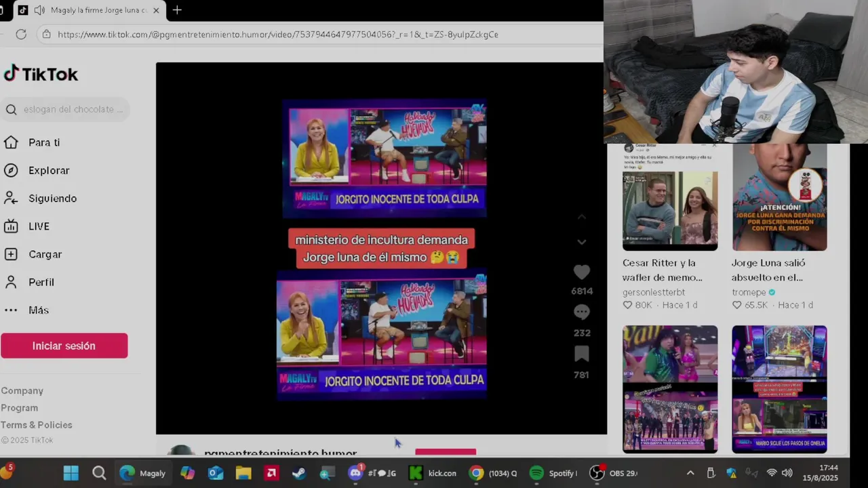868x488 pixels.
Task: Open the Terms & Policies link
Action: [x=37, y=425]
